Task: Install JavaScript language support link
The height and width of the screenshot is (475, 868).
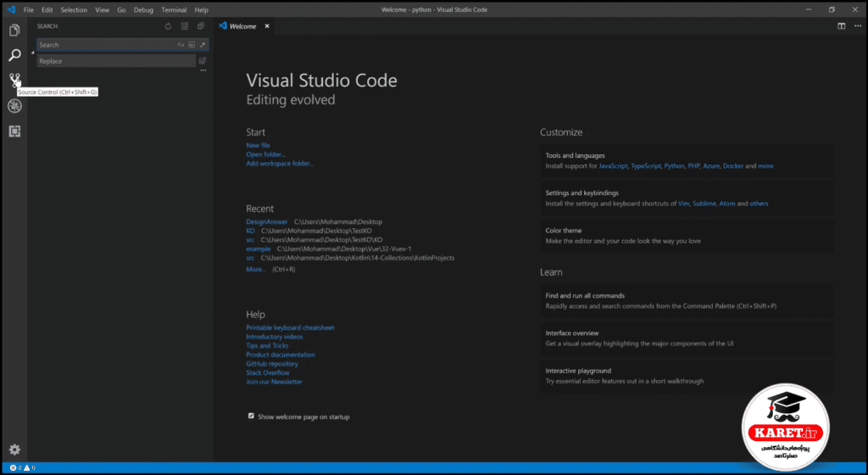Action: 614,166
